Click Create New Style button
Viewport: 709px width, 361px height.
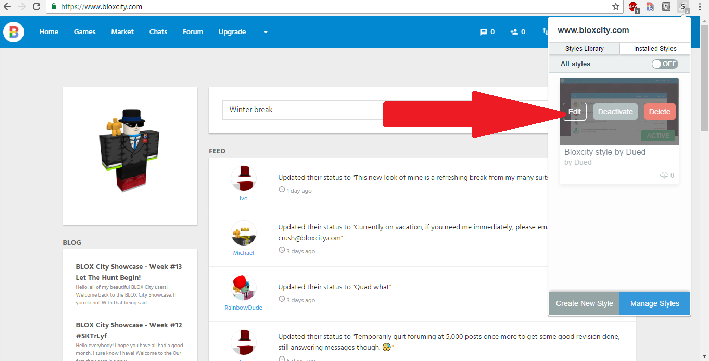(584, 304)
